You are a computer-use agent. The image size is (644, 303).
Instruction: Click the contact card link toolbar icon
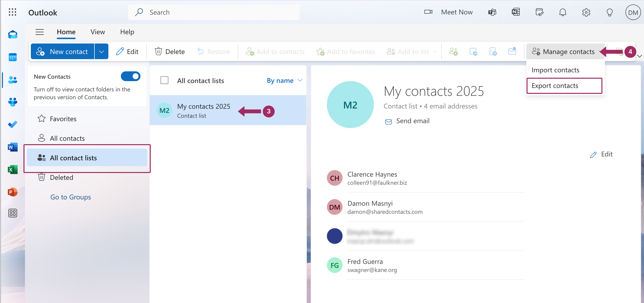coord(473,51)
